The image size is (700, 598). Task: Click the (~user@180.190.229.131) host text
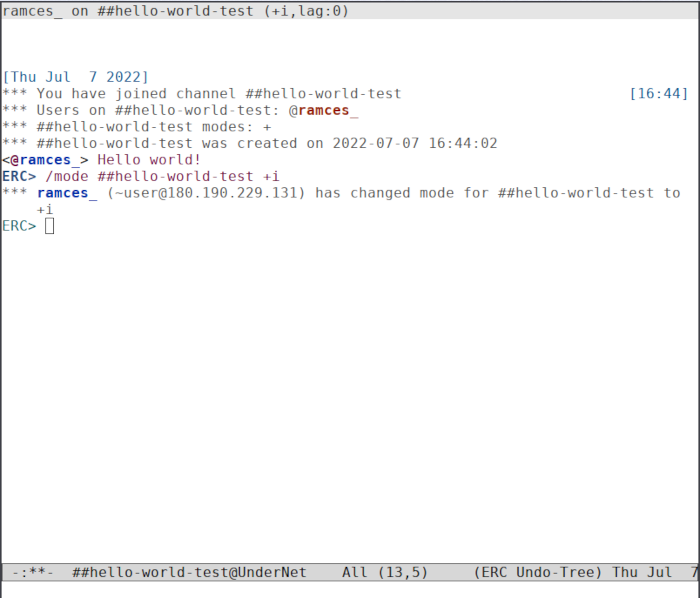click(206, 193)
